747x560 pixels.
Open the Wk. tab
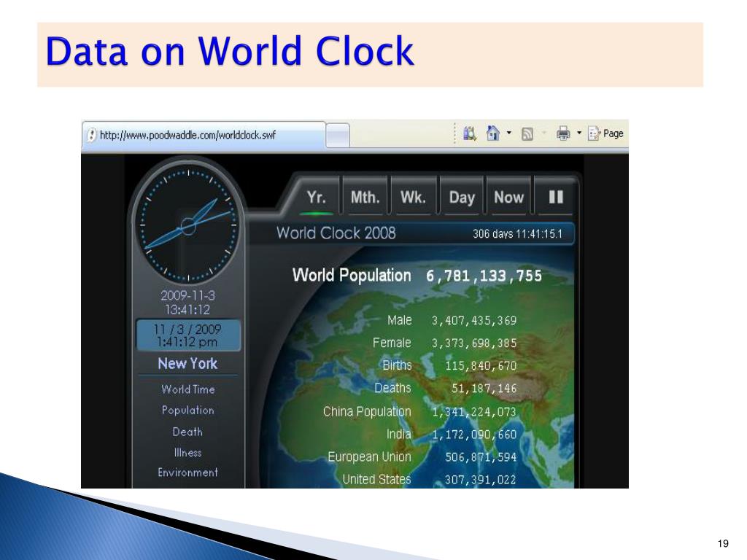pos(413,197)
